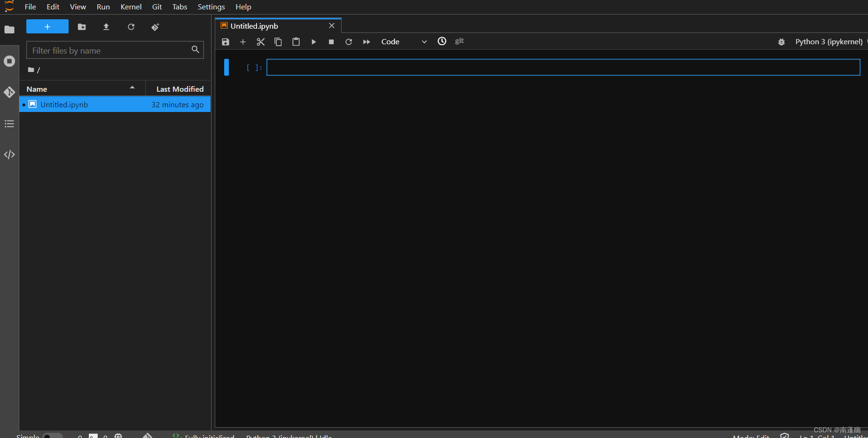The image size is (868, 438).
Task: Click the blue New Launcher plus button
Action: point(47,27)
